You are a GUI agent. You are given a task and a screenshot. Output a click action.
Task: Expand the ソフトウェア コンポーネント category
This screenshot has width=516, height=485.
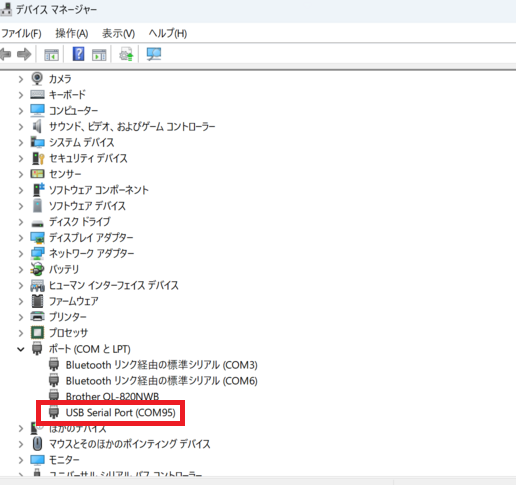coord(21,190)
